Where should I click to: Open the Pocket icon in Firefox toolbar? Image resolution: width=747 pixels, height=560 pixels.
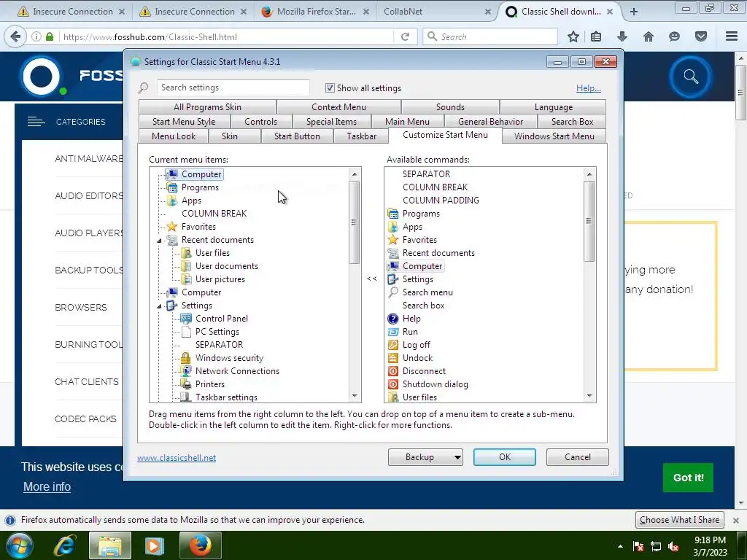coord(701,36)
